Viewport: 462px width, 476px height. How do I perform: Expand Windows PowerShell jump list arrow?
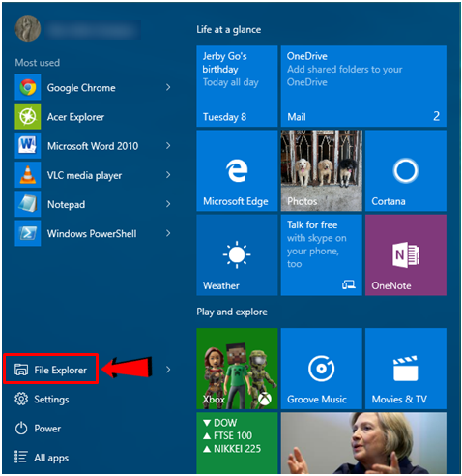pos(168,233)
